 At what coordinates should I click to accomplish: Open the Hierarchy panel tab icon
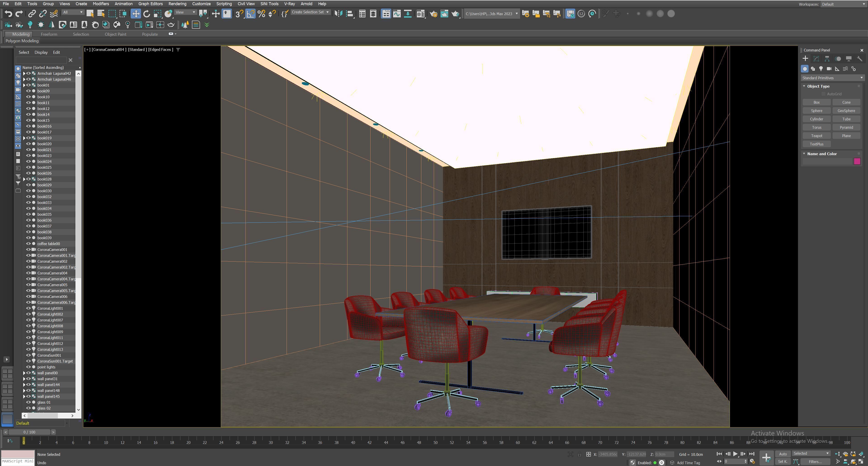tap(827, 59)
